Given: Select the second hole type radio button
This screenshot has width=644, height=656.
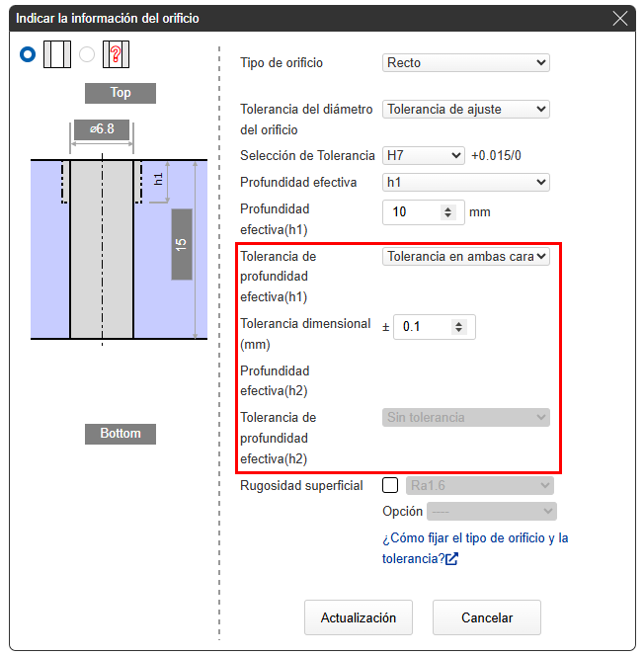Looking at the screenshot, I should tap(87, 54).
